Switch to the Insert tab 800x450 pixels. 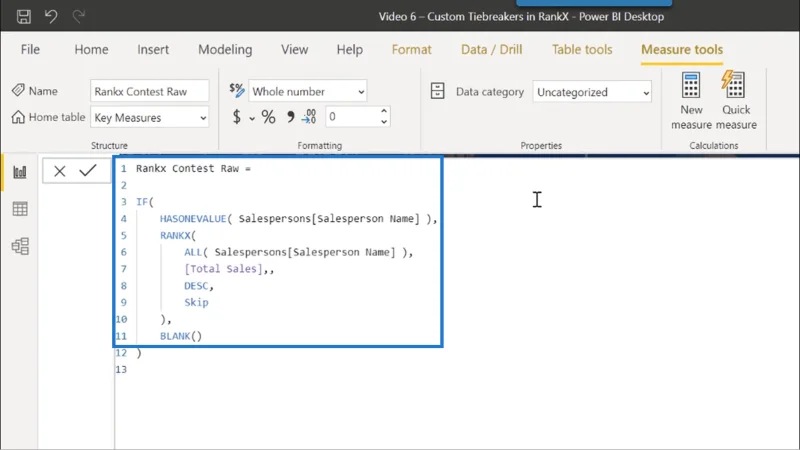153,49
